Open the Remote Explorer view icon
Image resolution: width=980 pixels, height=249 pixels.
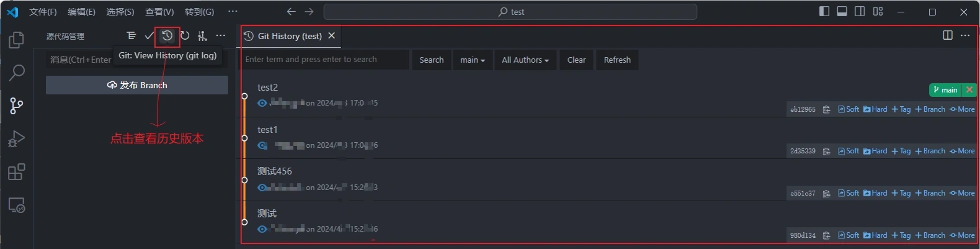[17, 205]
